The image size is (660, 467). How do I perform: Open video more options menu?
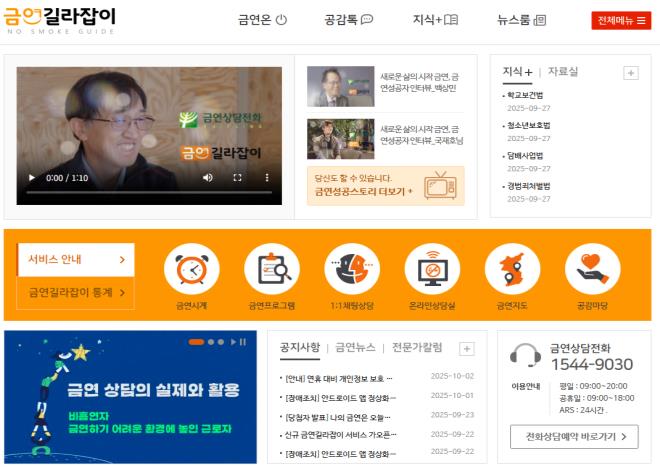pos(267,178)
